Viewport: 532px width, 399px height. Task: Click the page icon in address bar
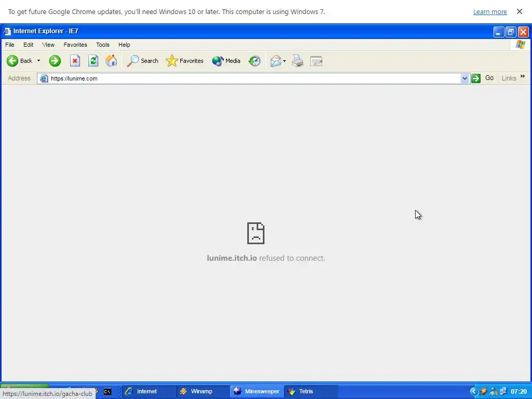[44, 78]
